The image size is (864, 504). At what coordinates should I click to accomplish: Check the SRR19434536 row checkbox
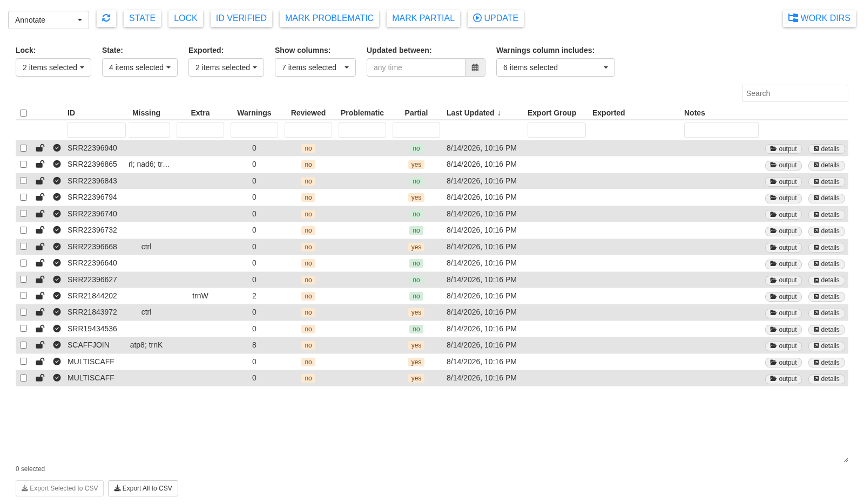[x=23, y=329]
